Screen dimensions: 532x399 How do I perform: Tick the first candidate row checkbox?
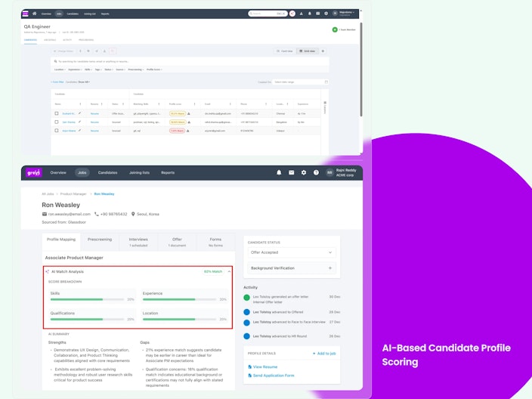57,113
